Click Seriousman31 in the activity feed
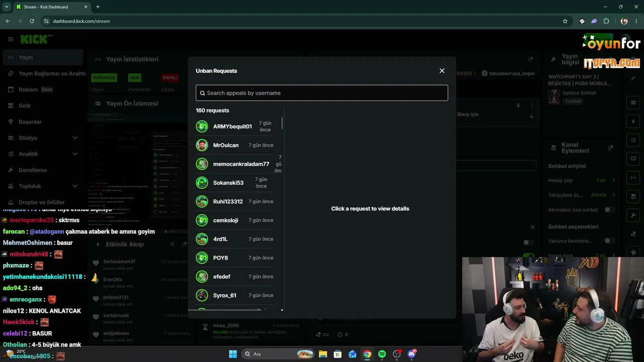The image size is (644, 362). point(119,261)
